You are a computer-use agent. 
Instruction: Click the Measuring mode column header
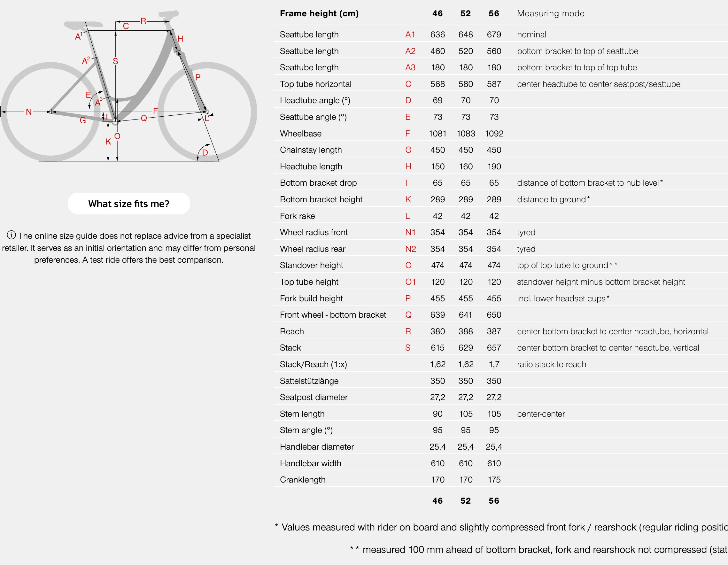[x=551, y=13]
